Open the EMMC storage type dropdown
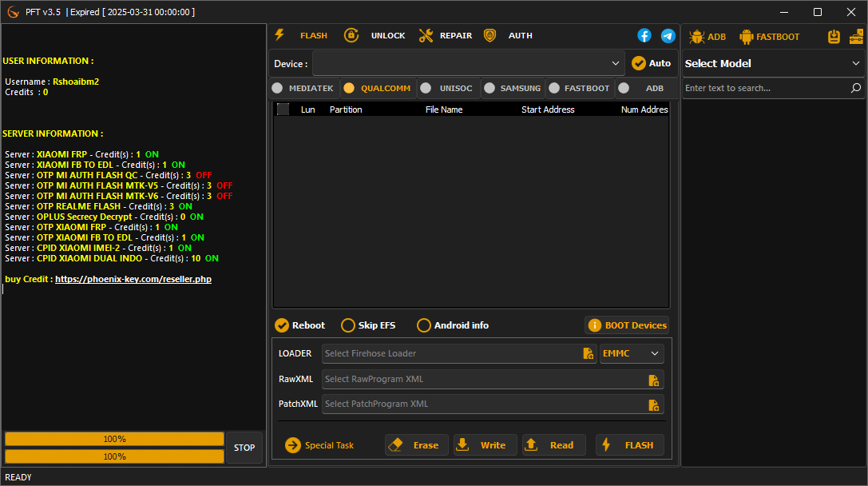Screen dimensions: 868x486 pos(632,353)
